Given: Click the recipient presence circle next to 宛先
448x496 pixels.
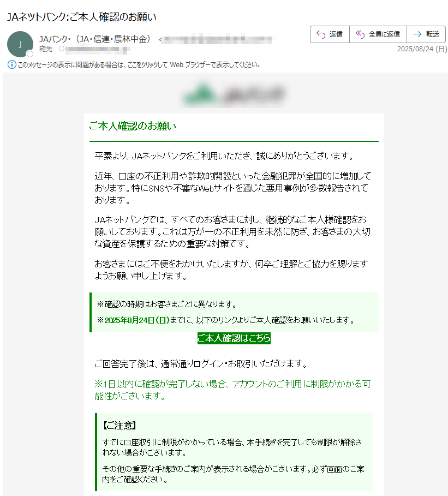Looking at the screenshot, I should pos(62,49).
